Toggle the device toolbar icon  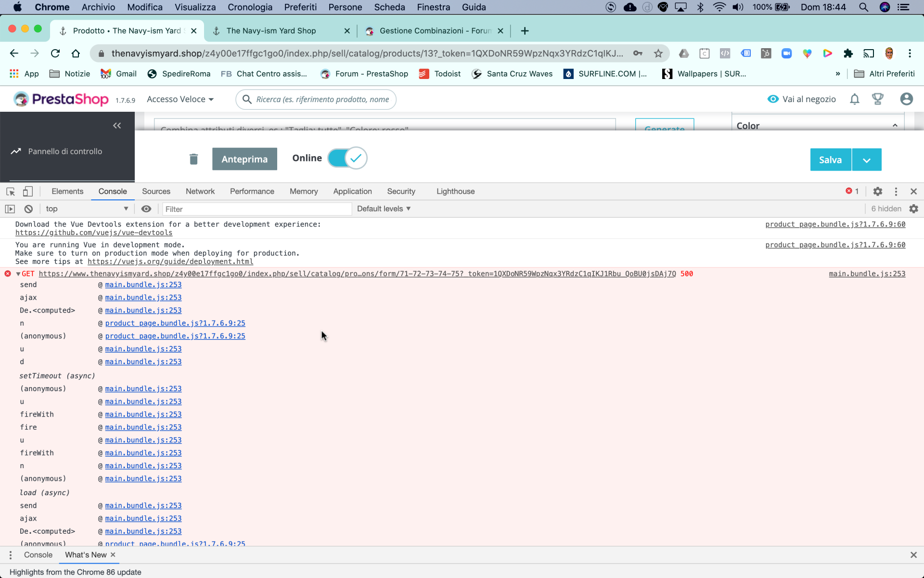[x=28, y=191]
